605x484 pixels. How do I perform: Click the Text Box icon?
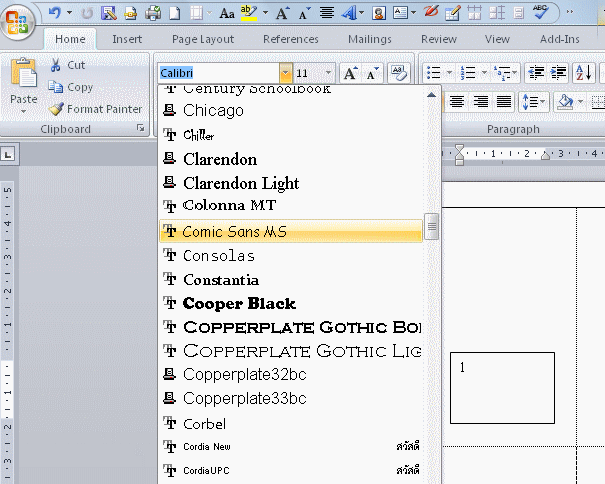(400, 13)
